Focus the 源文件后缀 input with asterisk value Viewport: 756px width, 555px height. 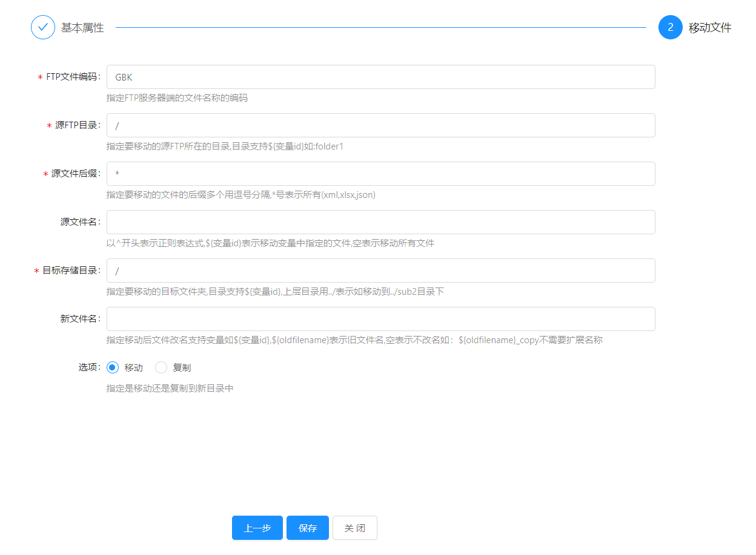click(380, 174)
